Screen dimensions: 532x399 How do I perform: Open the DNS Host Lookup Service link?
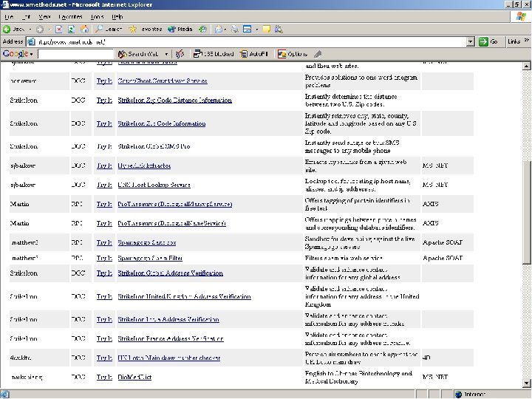tap(154, 185)
